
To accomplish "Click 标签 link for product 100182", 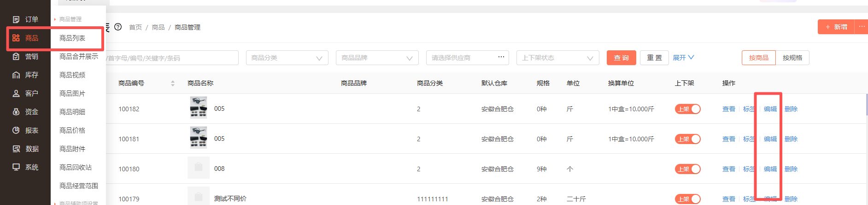I will 749,109.
